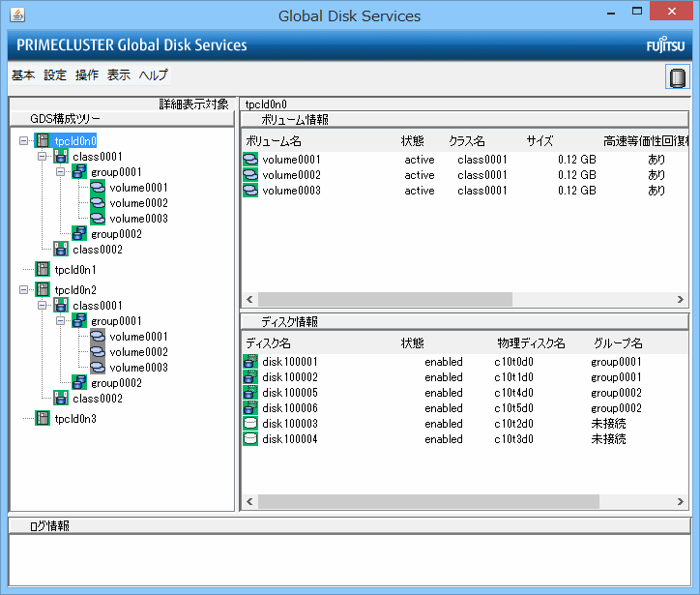The height and width of the screenshot is (595, 700).
Task: Click the 物理ディスク名 column header
Action: tap(531, 343)
